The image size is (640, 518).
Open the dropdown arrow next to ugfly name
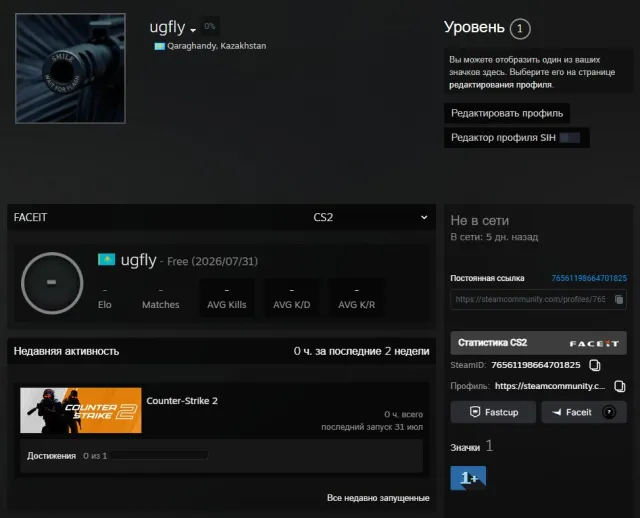(x=193, y=30)
